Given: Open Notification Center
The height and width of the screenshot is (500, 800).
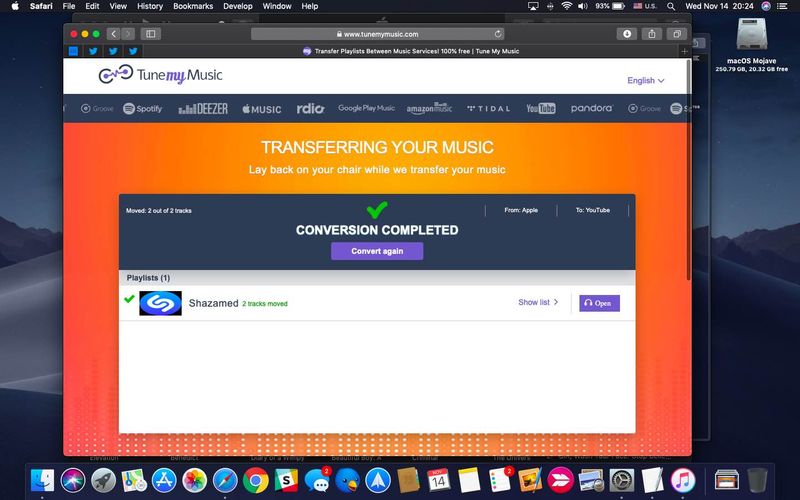Looking at the screenshot, I should (782, 6).
